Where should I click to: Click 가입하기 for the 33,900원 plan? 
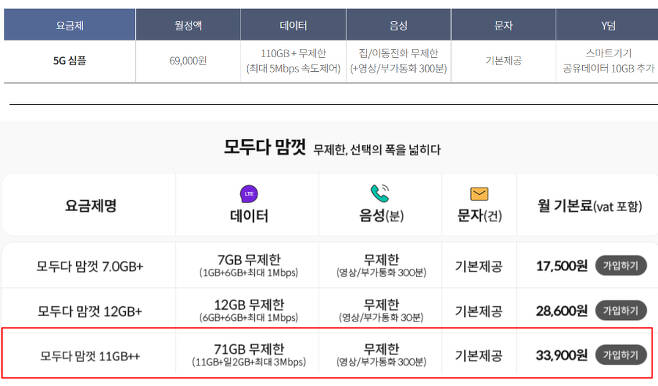[621, 355]
